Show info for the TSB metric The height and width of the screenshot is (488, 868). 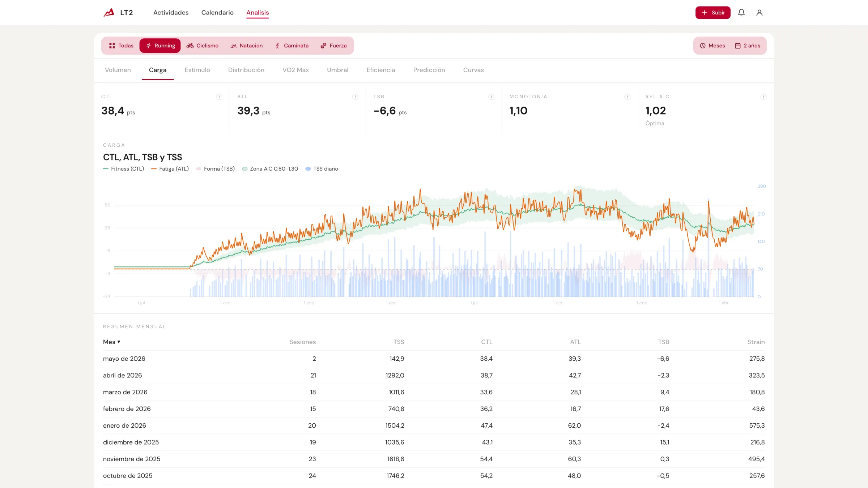(x=491, y=97)
